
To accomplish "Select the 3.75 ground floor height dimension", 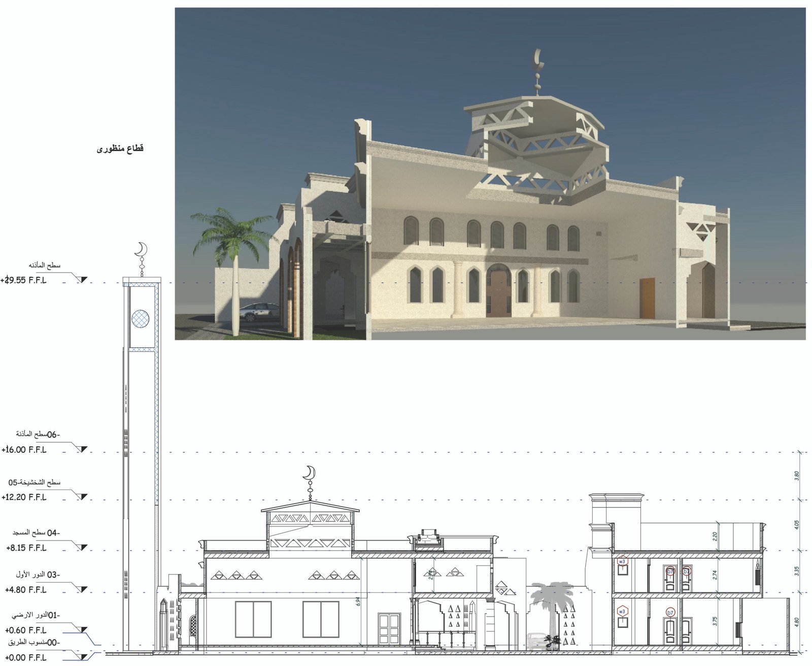I will 715,621.
